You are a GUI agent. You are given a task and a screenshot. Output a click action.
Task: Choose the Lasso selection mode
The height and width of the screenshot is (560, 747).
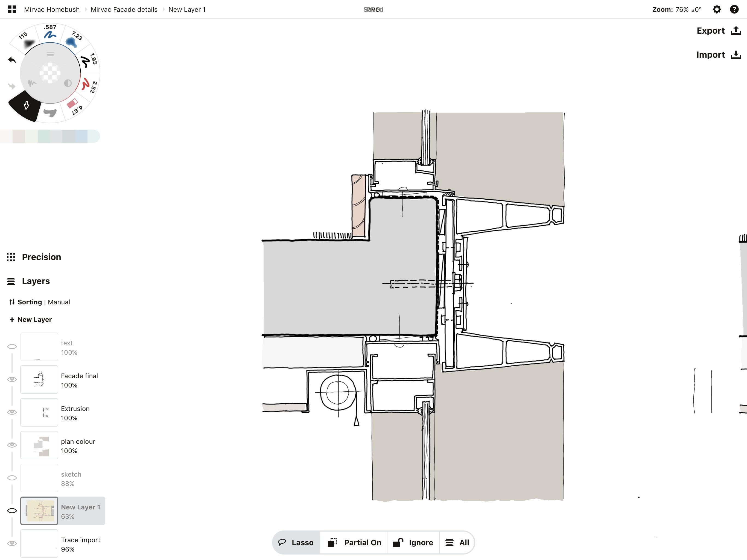[296, 542]
